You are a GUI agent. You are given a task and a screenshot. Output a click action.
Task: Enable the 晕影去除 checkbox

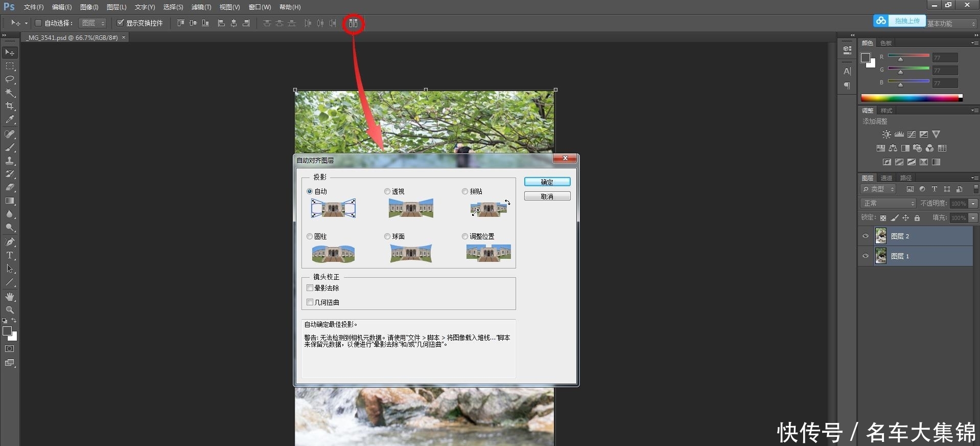[x=310, y=288]
